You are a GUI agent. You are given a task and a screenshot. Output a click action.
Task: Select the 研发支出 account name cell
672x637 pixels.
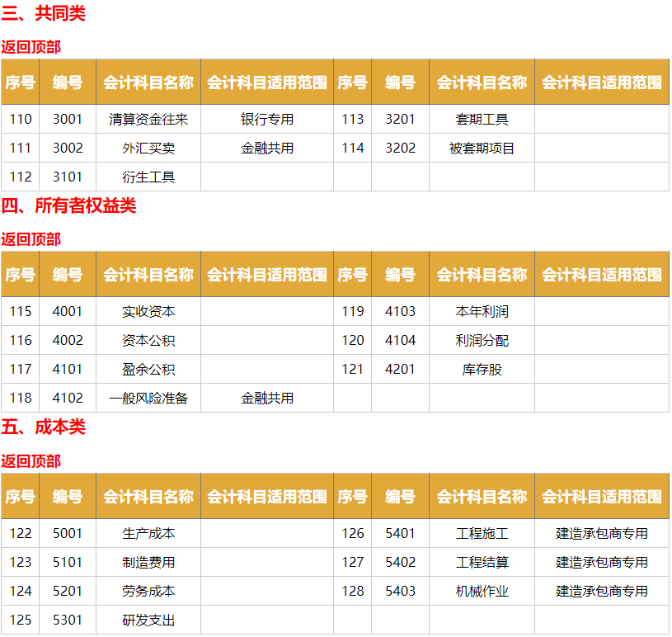(x=148, y=619)
